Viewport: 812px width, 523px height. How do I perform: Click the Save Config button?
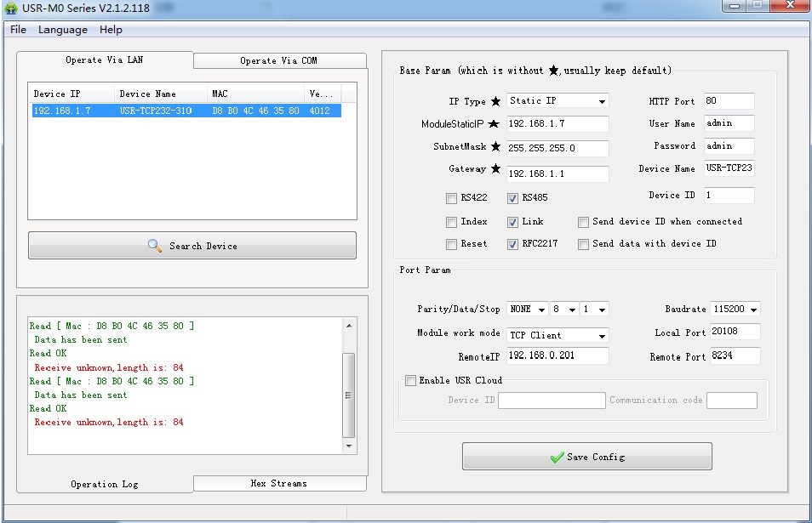[x=586, y=457]
